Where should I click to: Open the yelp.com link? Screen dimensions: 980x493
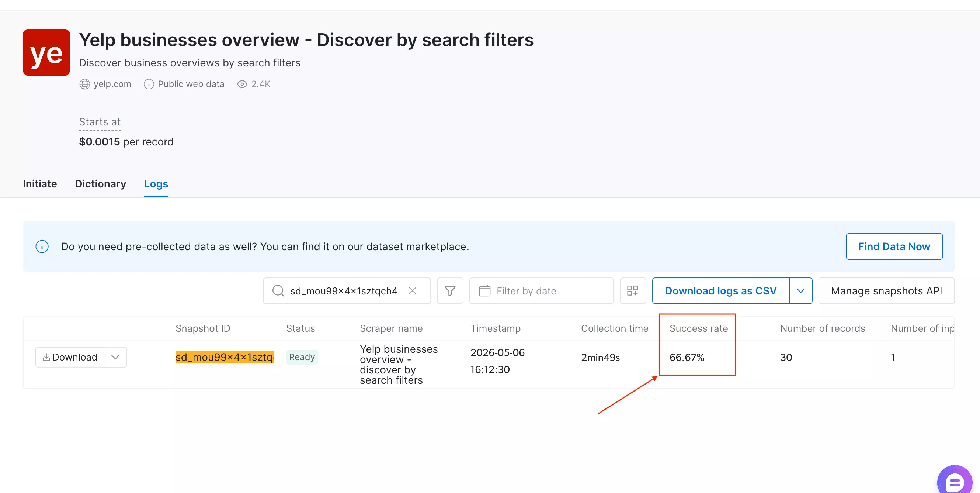[112, 84]
